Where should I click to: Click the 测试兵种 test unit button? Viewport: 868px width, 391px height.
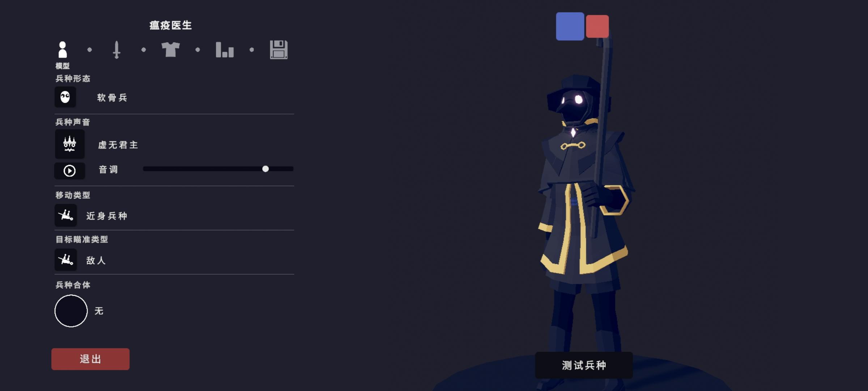point(584,365)
